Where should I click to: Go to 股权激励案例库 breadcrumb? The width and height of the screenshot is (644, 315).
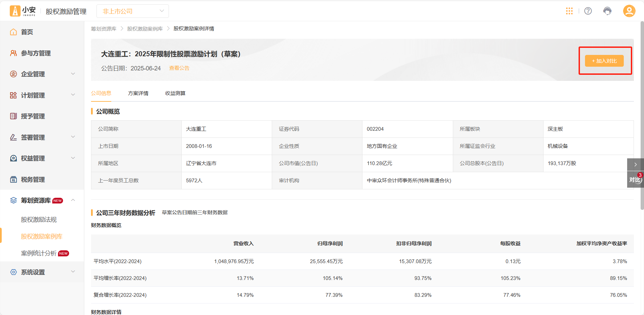tap(145, 29)
